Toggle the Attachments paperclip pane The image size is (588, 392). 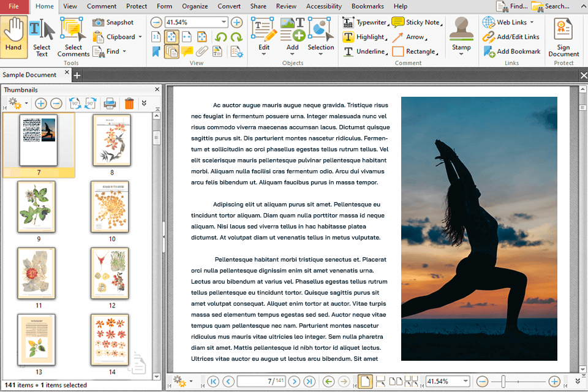pos(202,51)
